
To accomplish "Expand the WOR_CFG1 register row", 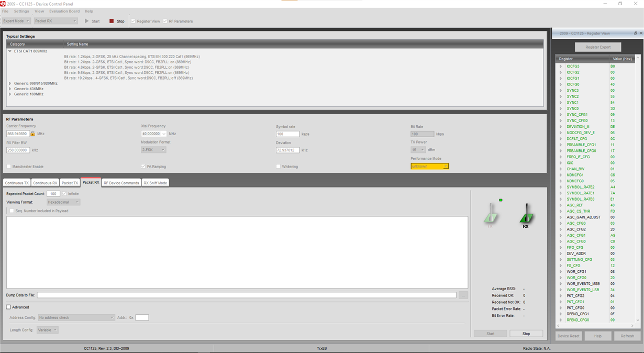I will point(560,272).
